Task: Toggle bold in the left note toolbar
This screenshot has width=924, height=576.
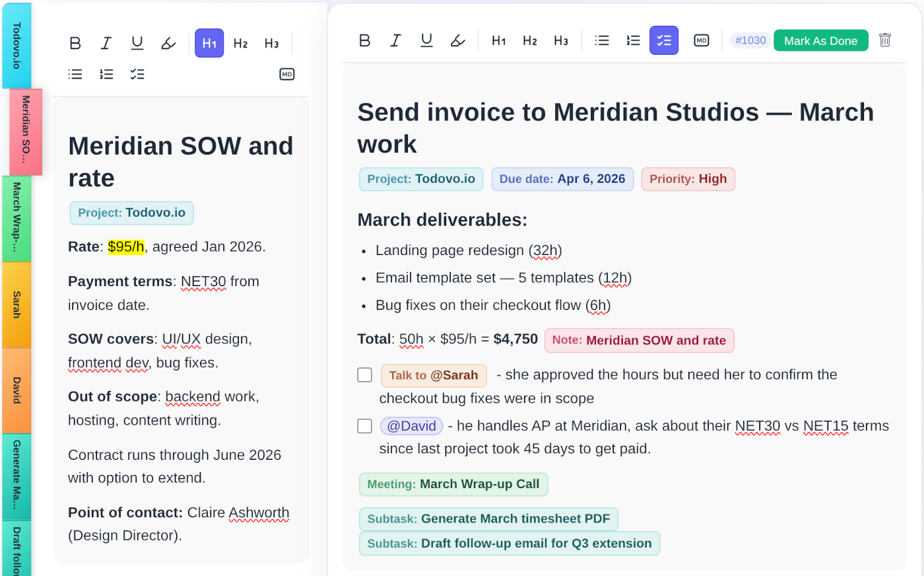Action: click(75, 43)
